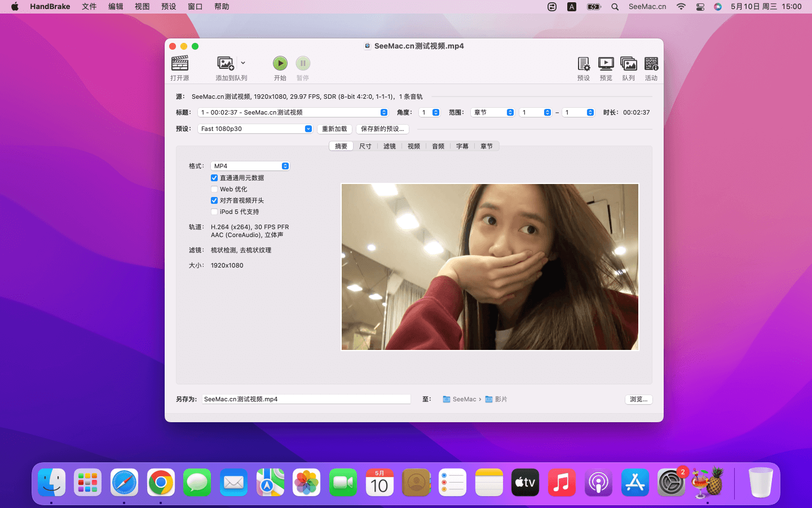The height and width of the screenshot is (508, 812).
Task: Switch to the 摘要 summary tab
Action: point(341,146)
